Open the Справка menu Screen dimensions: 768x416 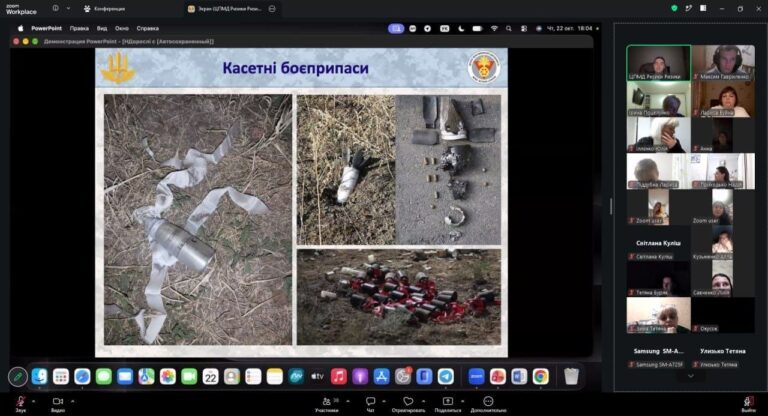pyautogui.click(x=147, y=28)
